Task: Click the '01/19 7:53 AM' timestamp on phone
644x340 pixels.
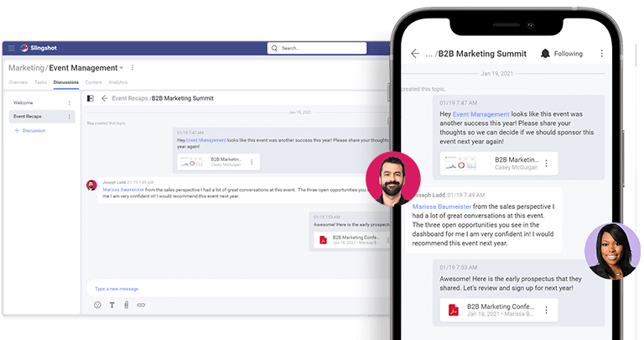Action: tap(459, 267)
